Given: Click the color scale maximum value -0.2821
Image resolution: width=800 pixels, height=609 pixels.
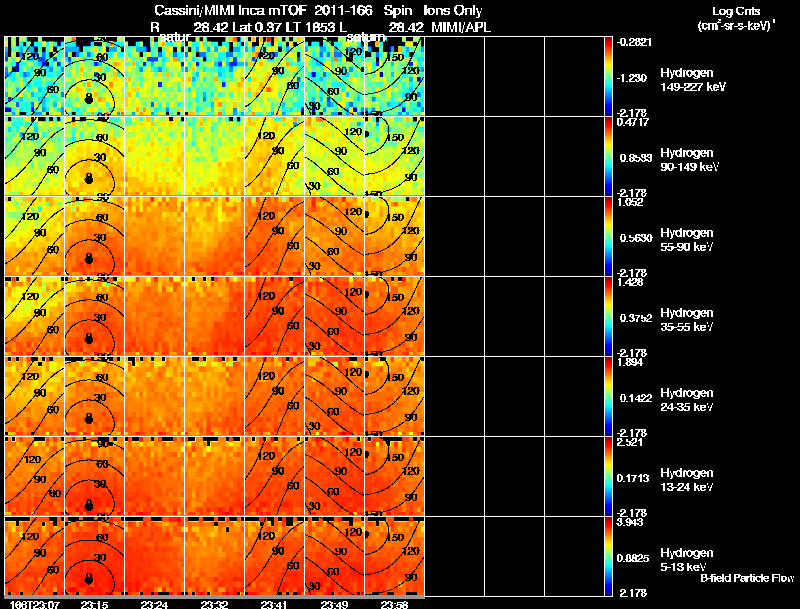Looking at the screenshot, I should pyautogui.click(x=634, y=42).
